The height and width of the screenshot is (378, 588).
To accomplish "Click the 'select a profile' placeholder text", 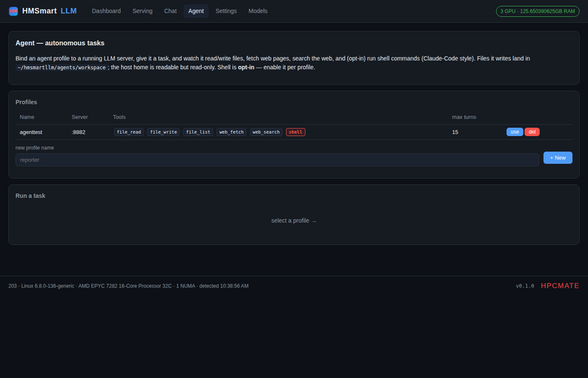I will (293, 221).
